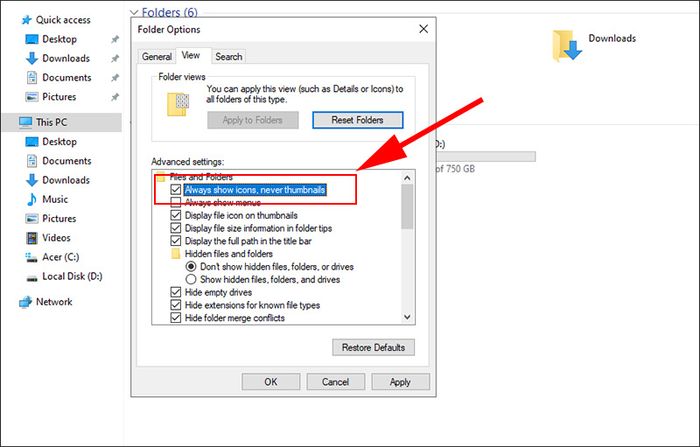Select Network in the navigation pane
The width and height of the screenshot is (700, 447).
54,302
